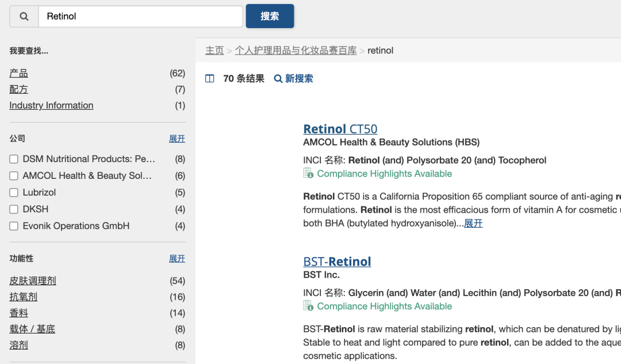Expand the truncated Retinol CT50 description

pyautogui.click(x=473, y=223)
